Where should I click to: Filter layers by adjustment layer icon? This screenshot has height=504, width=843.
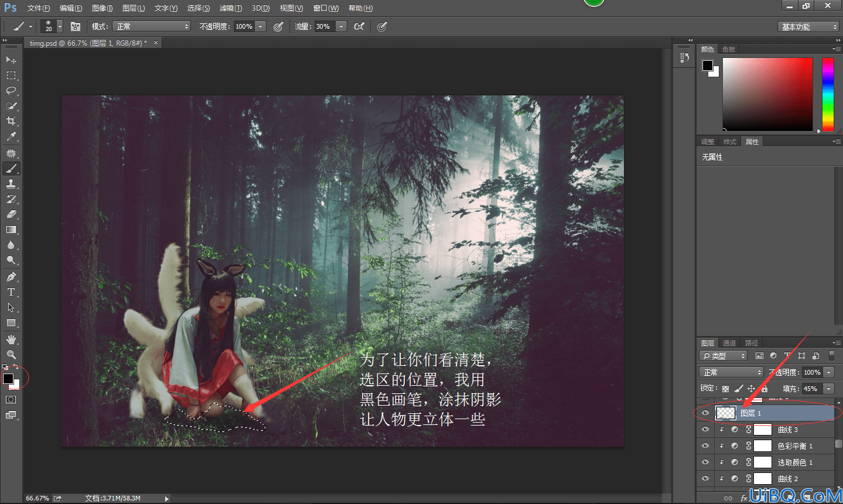(x=773, y=356)
